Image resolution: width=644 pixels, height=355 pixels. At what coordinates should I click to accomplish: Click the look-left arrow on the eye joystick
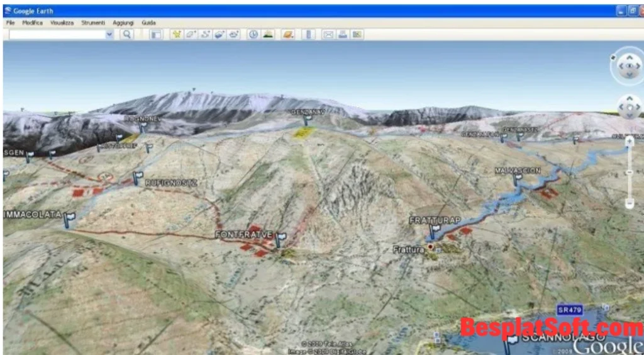(621, 66)
